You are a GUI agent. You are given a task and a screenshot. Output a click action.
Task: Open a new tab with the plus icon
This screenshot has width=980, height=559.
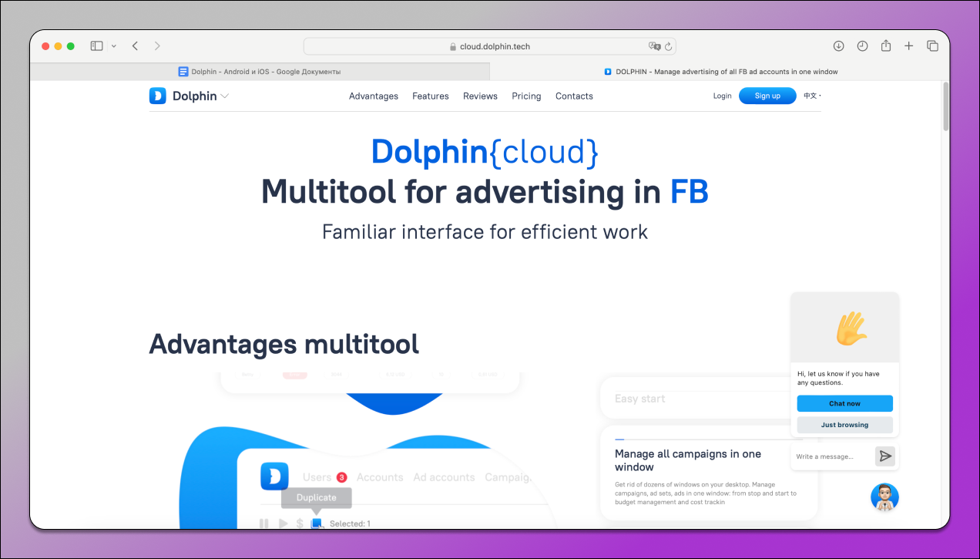point(909,46)
